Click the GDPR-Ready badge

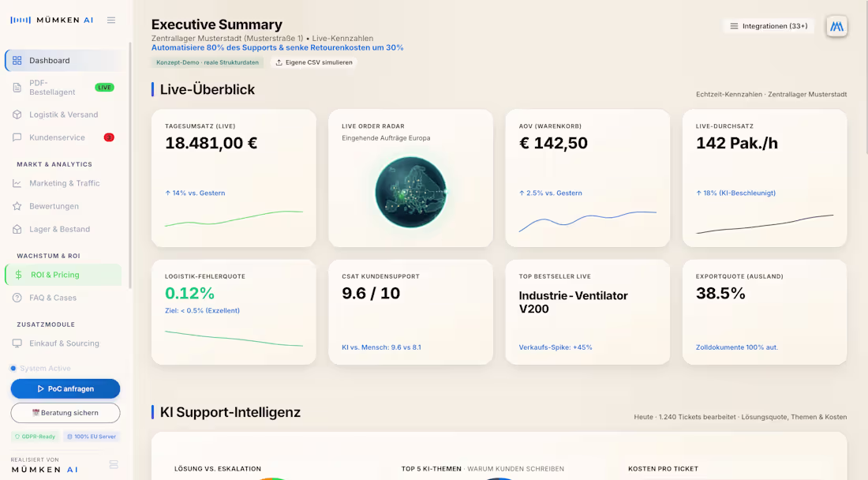pyautogui.click(x=35, y=437)
